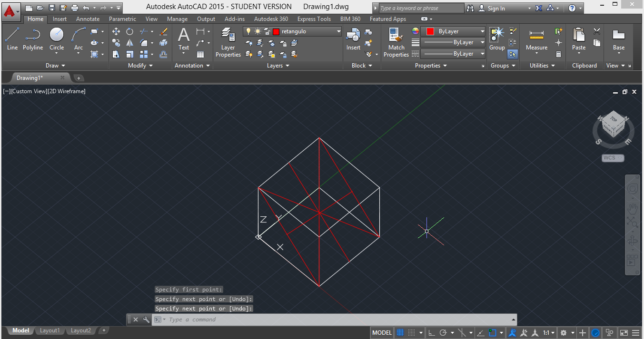Click the command line input field
The width and height of the screenshot is (644, 339).
(x=333, y=320)
